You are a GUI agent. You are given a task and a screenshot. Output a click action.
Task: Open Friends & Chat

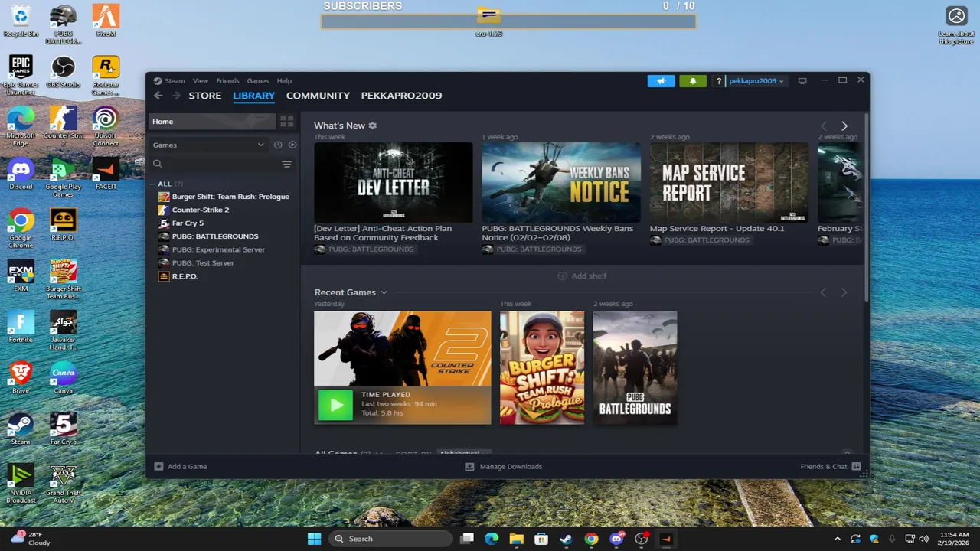(x=831, y=466)
